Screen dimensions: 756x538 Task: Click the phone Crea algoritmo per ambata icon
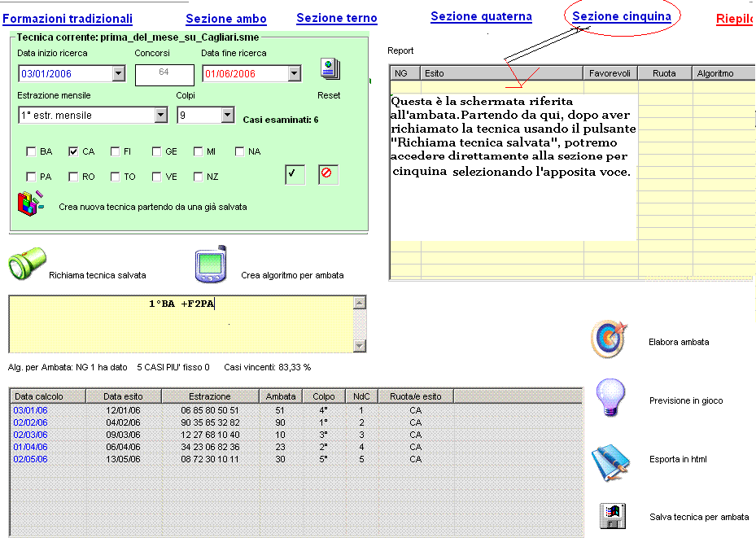(x=211, y=265)
